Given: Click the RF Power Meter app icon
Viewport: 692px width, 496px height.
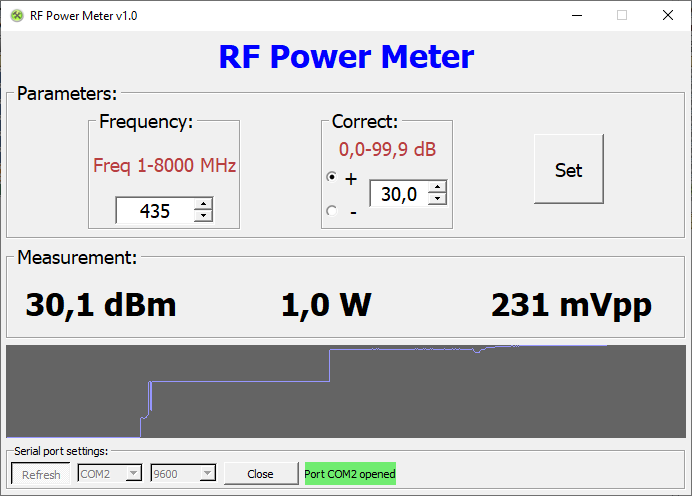Looking at the screenshot, I should pyautogui.click(x=17, y=16).
